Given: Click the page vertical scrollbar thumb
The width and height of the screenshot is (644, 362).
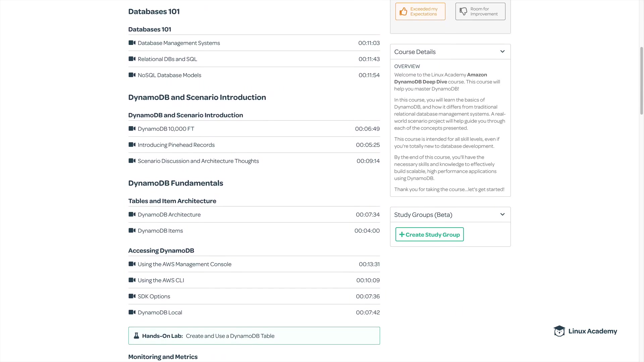Looking at the screenshot, I should coord(641,80).
